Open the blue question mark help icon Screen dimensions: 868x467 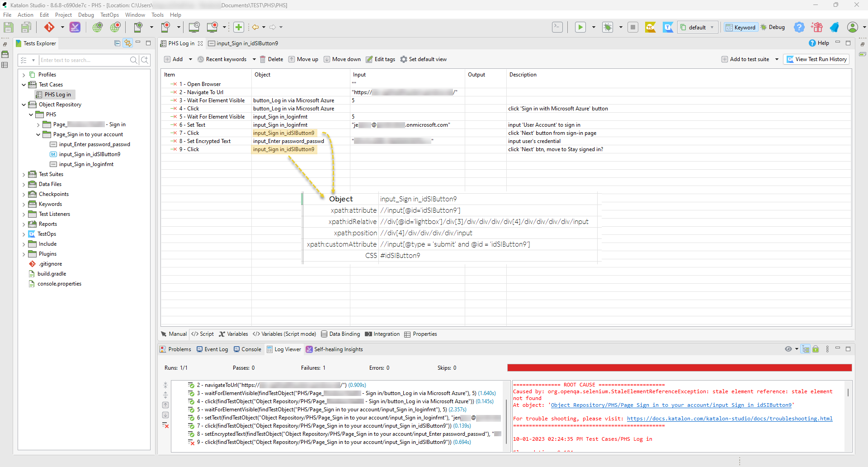point(799,27)
